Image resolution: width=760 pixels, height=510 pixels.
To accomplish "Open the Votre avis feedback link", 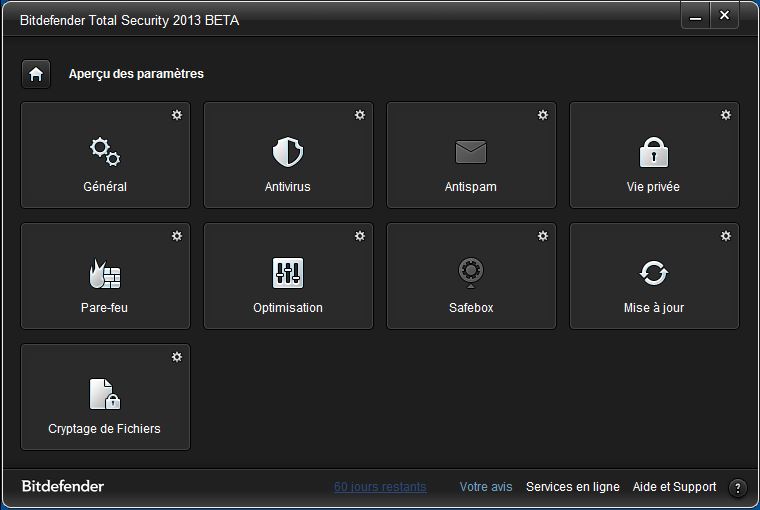I will pyautogui.click(x=486, y=487).
